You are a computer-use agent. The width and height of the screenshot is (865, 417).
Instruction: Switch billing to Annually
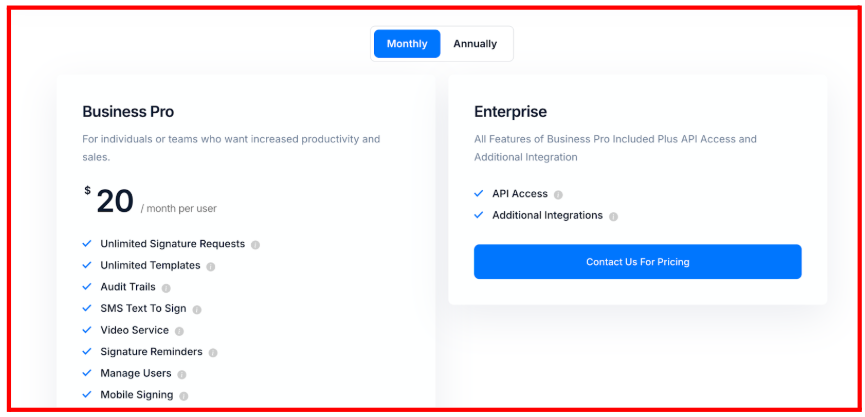click(x=475, y=44)
